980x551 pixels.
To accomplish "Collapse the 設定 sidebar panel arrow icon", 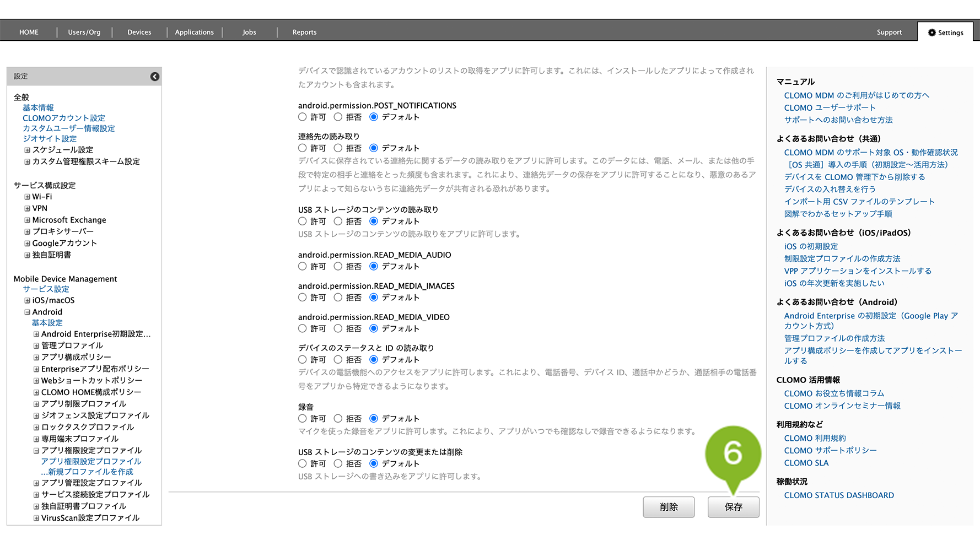I will [x=155, y=77].
